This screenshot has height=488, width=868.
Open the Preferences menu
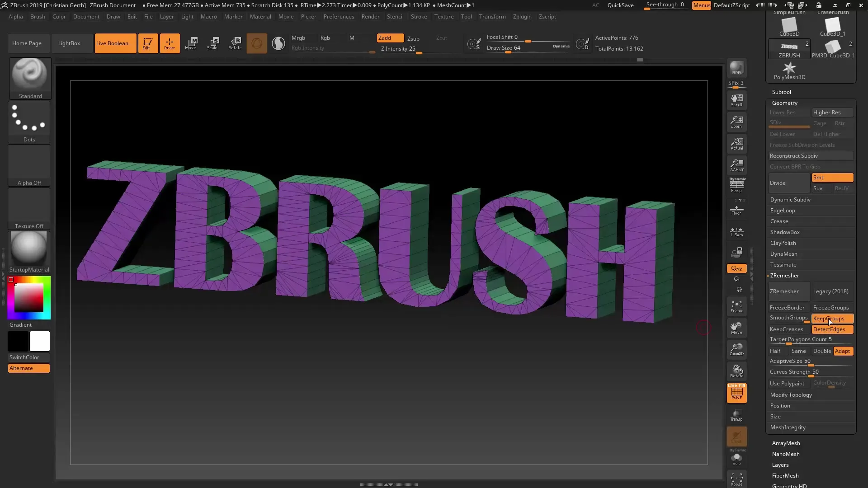pos(339,17)
